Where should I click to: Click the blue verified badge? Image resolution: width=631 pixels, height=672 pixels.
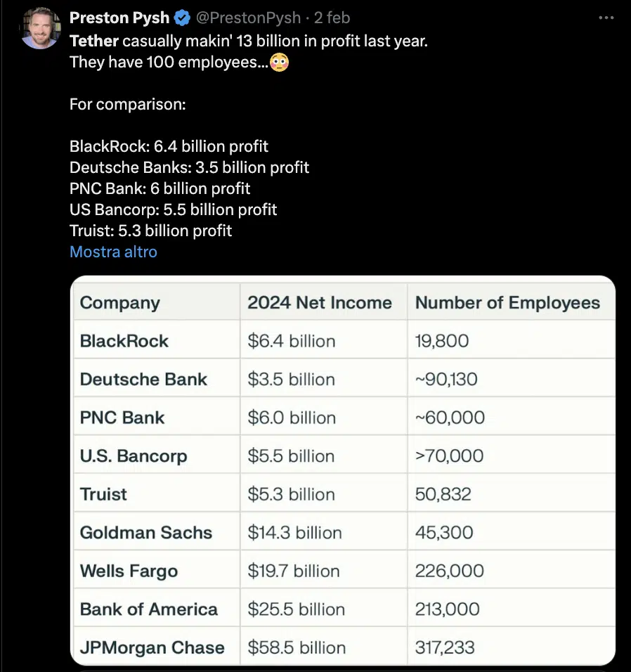pyautogui.click(x=182, y=18)
